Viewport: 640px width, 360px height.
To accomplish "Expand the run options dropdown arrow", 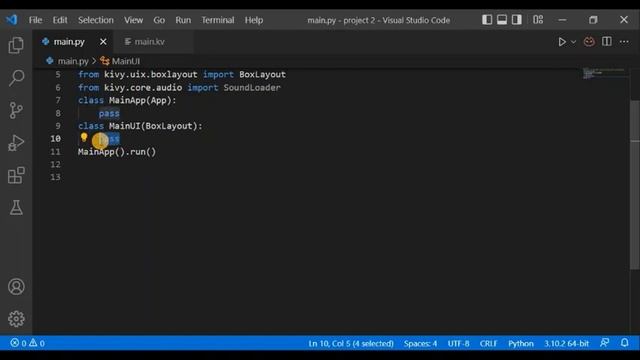I will click(573, 42).
